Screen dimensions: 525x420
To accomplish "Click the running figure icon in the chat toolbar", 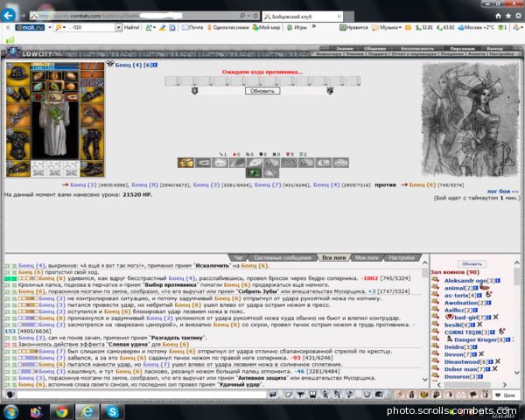I will [325, 395].
